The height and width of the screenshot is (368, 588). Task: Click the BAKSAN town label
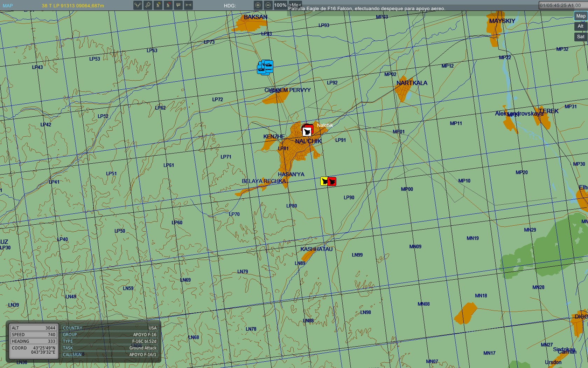(x=255, y=17)
